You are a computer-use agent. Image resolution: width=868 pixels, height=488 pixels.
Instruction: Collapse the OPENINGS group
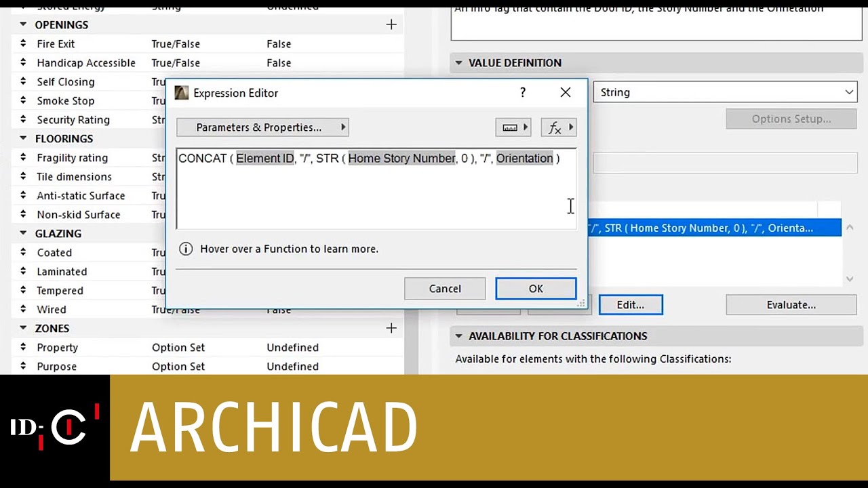(x=23, y=24)
